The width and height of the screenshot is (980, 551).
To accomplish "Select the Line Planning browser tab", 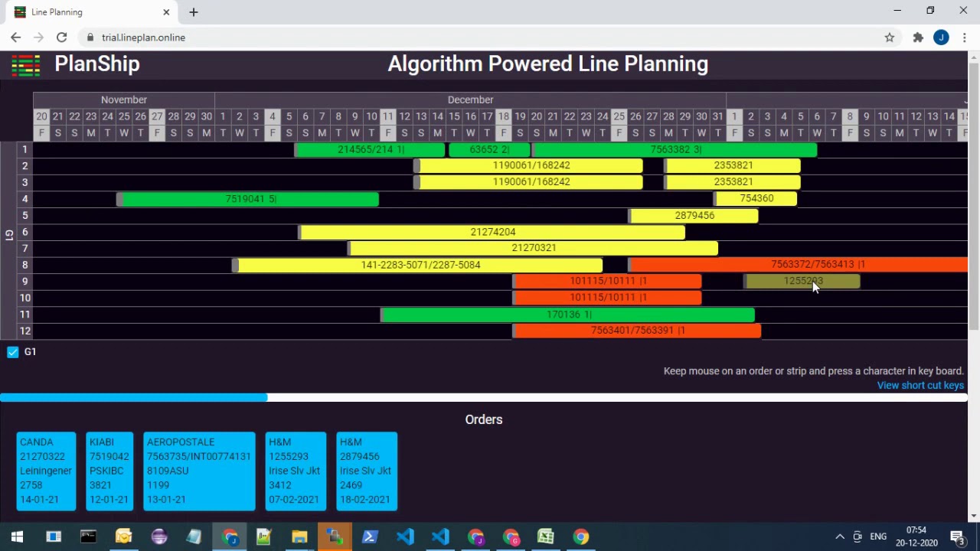I will click(x=92, y=12).
